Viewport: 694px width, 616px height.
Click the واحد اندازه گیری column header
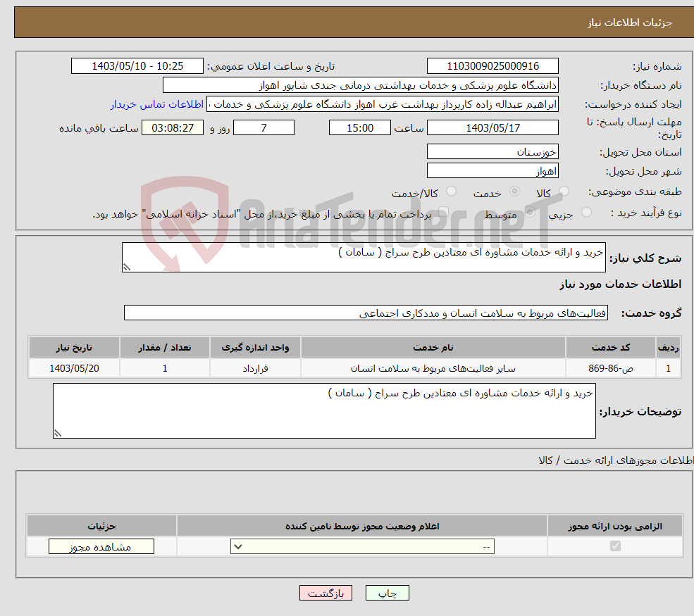[x=255, y=348]
